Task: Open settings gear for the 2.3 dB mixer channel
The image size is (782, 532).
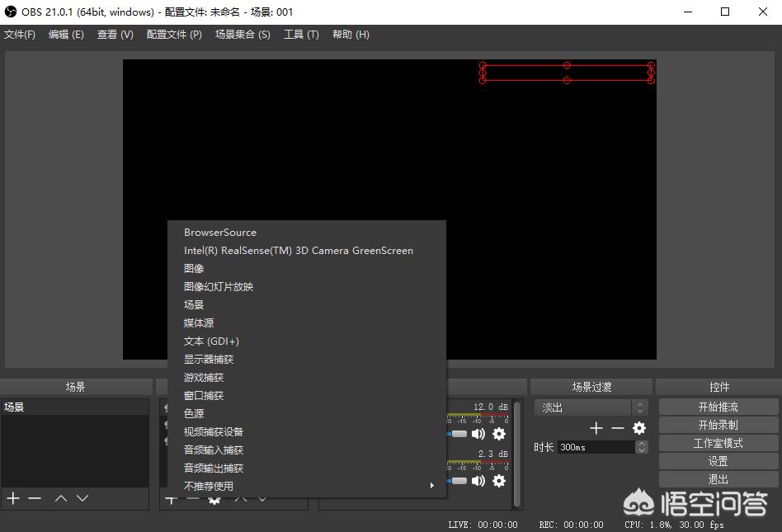Action: click(x=499, y=481)
